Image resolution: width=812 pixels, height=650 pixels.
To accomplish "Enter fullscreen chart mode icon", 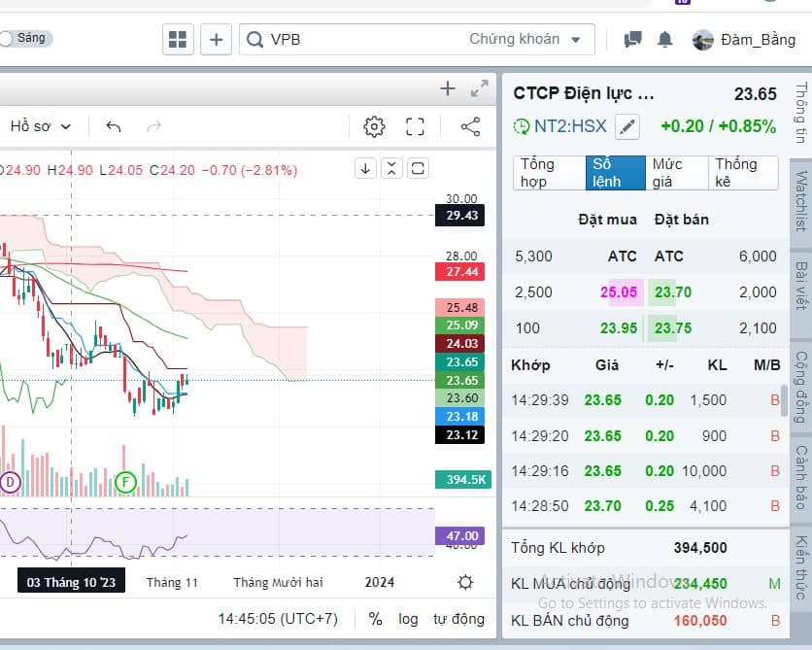I will [415, 126].
